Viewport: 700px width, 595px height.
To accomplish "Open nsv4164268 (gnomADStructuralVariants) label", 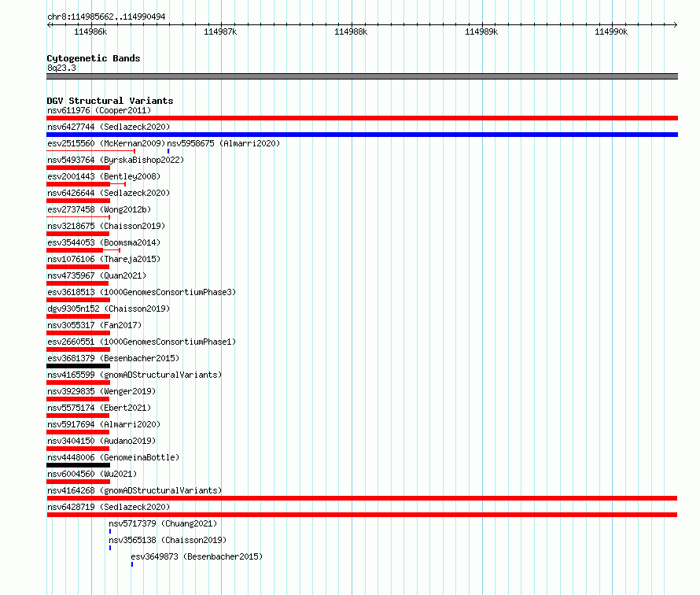I will (134, 490).
